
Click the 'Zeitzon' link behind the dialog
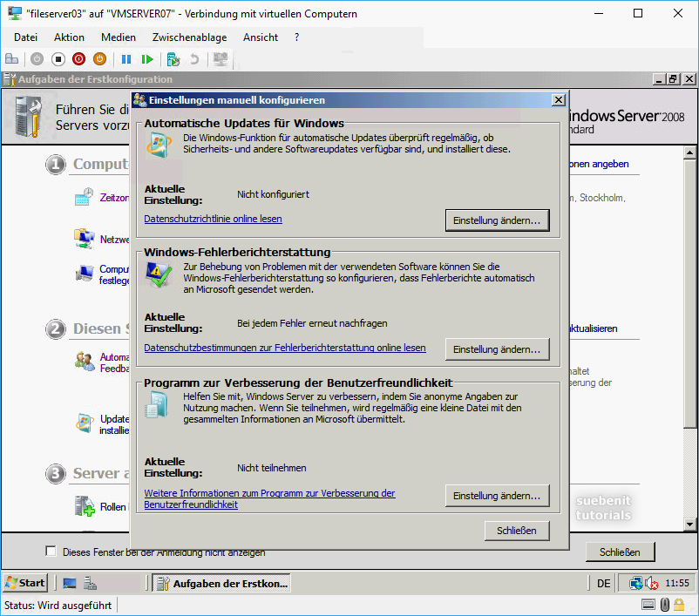pyautogui.click(x=114, y=198)
